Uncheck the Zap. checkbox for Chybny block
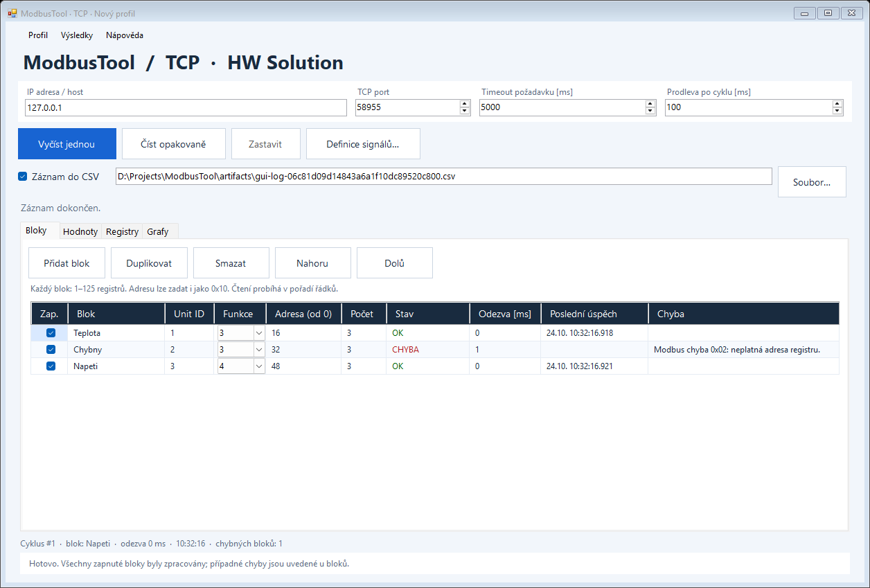The image size is (870, 588). [x=51, y=350]
